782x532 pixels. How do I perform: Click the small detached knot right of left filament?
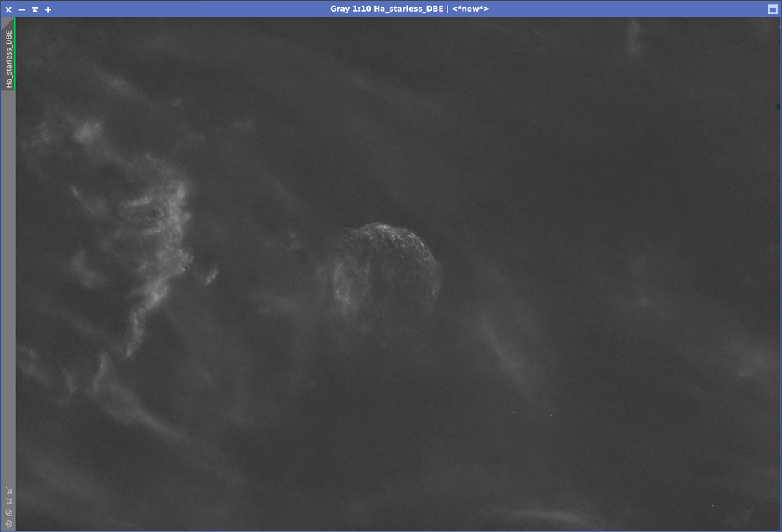(209, 276)
